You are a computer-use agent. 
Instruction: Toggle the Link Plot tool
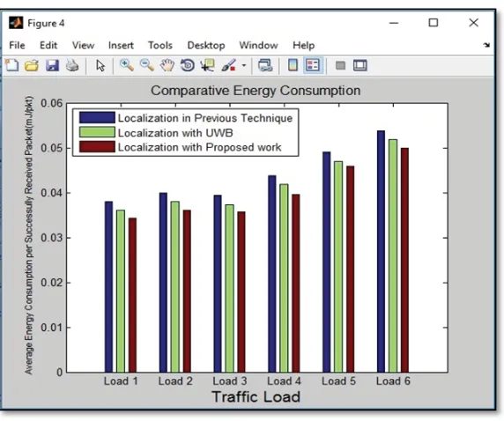[x=265, y=65]
